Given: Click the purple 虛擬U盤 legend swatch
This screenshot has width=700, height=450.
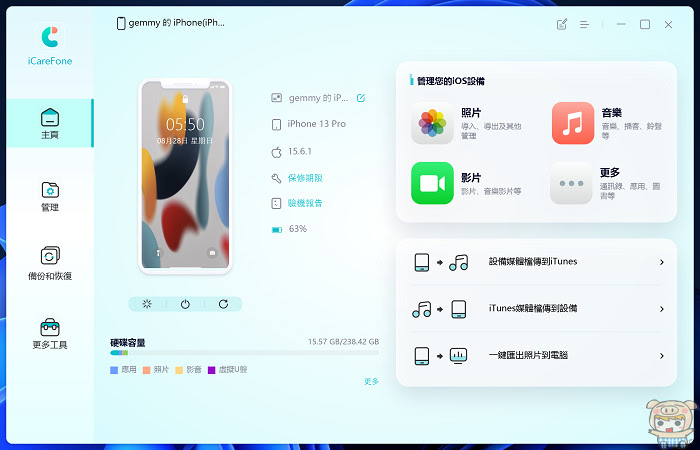Looking at the screenshot, I should (212, 370).
